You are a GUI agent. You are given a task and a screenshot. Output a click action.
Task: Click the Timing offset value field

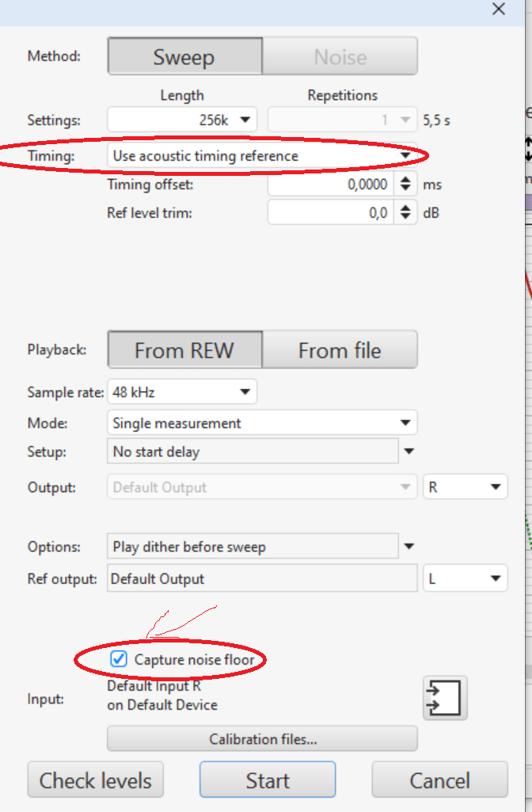pos(331,185)
